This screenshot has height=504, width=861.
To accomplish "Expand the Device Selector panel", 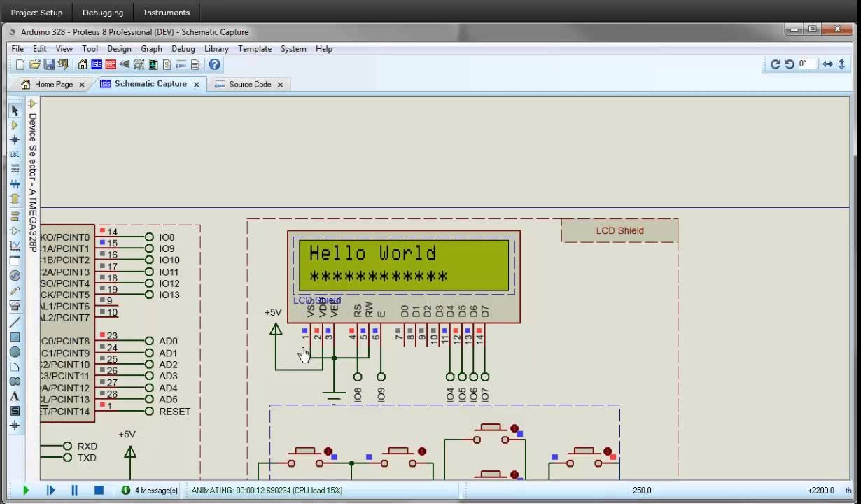I will (31, 103).
